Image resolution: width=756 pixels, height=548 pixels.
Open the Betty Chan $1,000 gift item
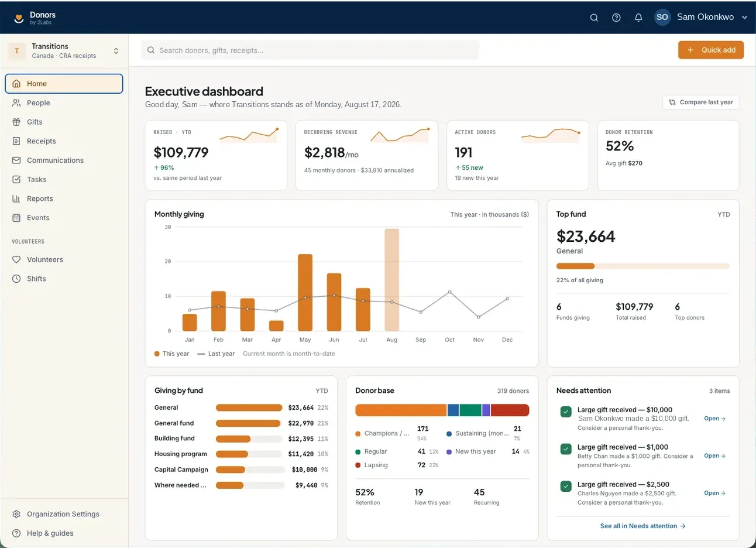pos(714,456)
